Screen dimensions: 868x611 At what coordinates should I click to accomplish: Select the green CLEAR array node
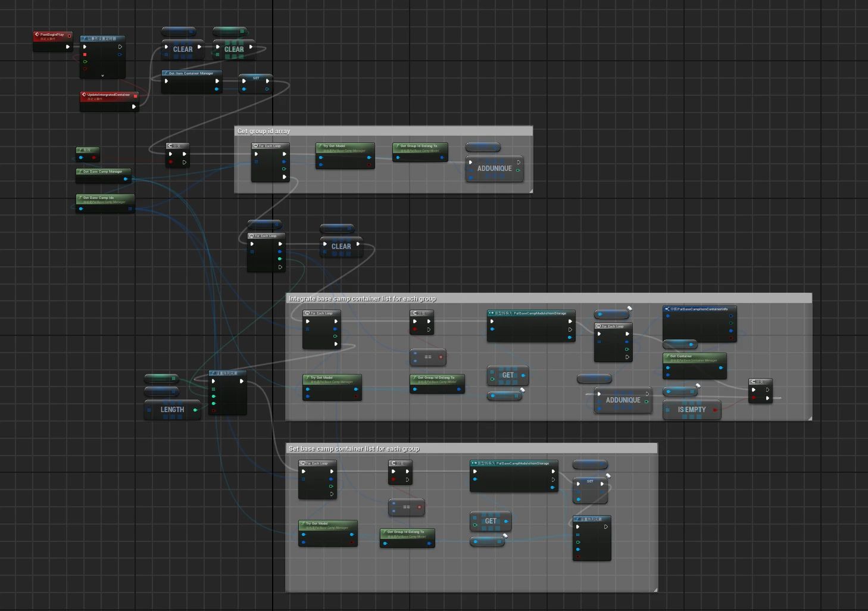(x=233, y=49)
